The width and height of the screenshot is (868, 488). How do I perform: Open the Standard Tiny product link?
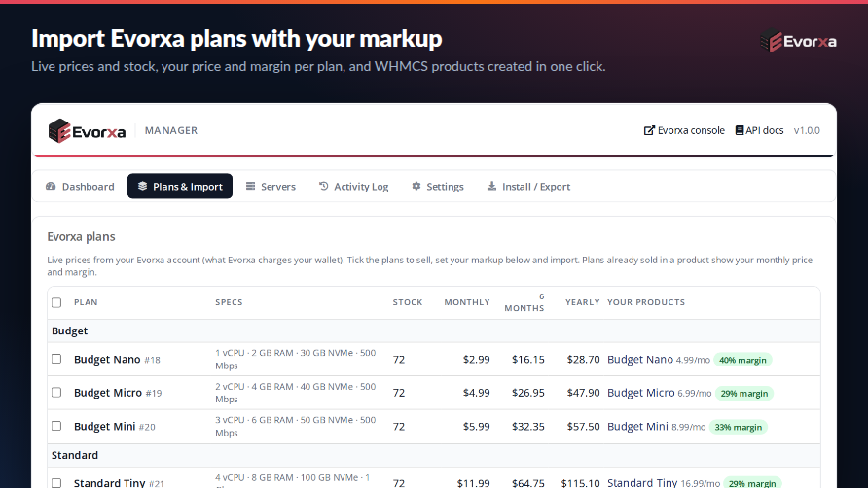642,482
